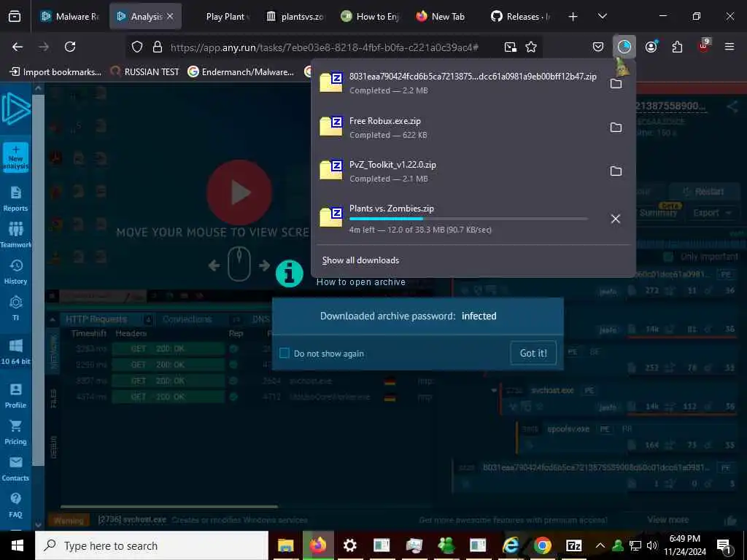
Task: Reload the current page
Action: point(70,47)
